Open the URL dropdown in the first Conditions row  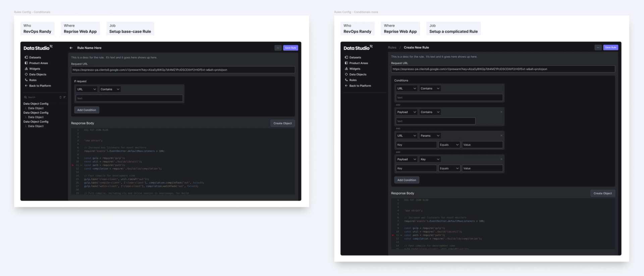coord(407,89)
